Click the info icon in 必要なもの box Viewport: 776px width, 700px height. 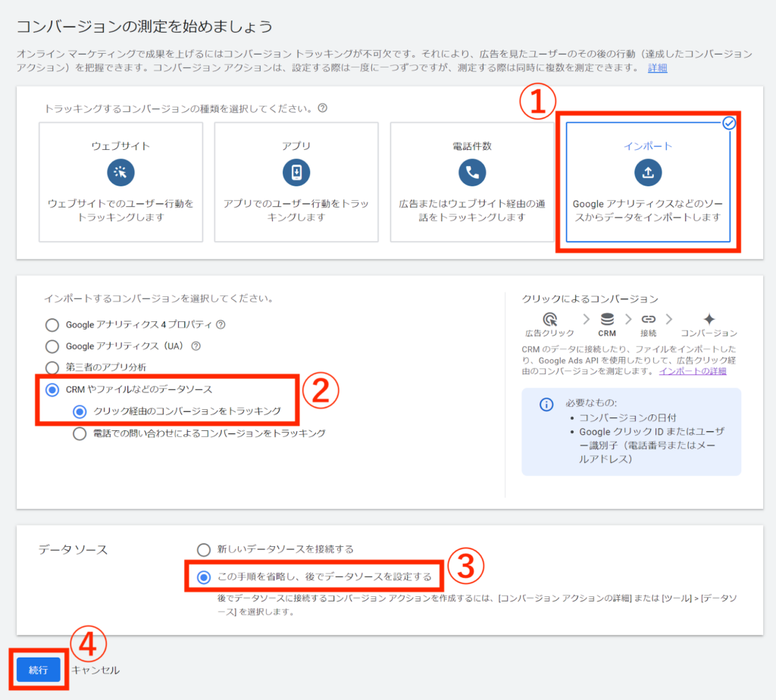coord(546,405)
